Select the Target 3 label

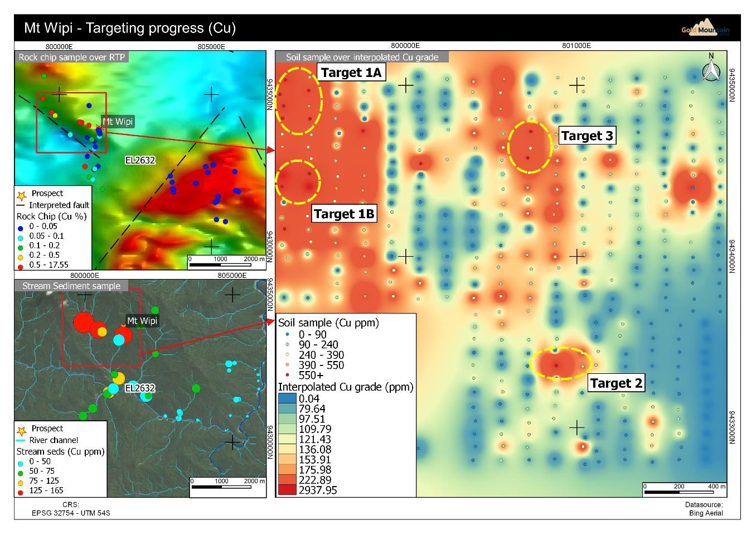click(587, 136)
